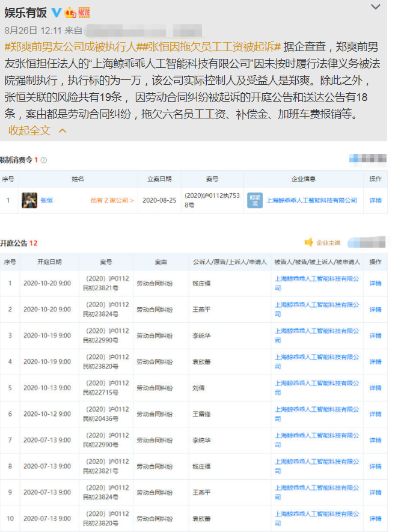Select plaintiff name 王雷锋
Image resolution: width=407 pixels, height=532 pixels.
click(201, 414)
